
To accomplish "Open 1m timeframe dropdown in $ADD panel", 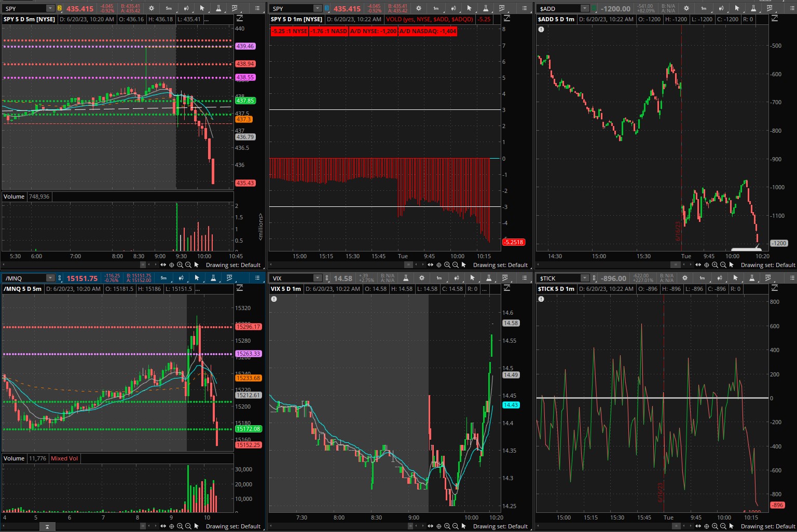I will tap(704, 8).
